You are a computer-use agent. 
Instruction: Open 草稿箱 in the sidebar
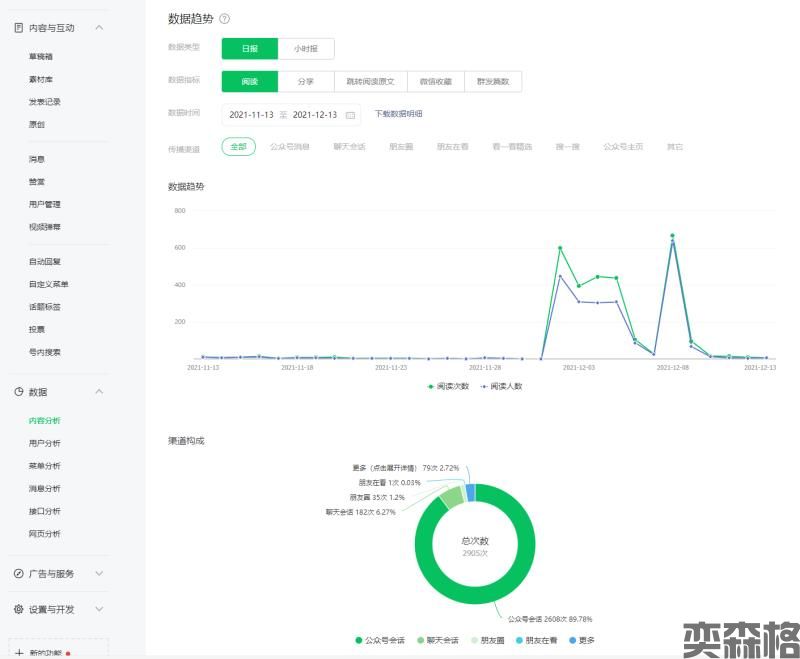coord(41,57)
